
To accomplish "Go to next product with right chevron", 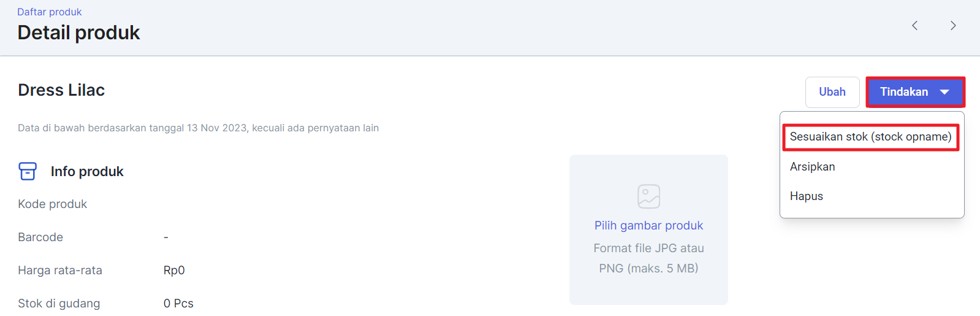I will pos(953,25).
